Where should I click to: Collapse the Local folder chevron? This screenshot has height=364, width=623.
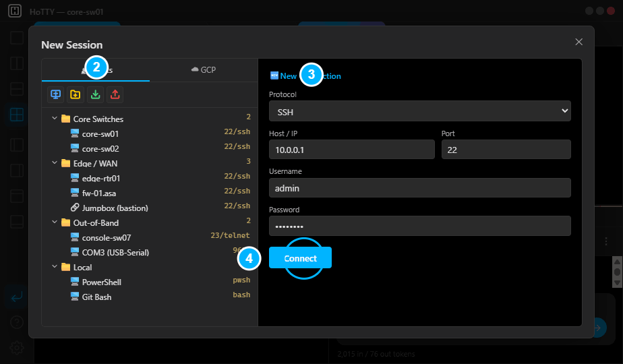pyautogui.click(x=55, y=267)
